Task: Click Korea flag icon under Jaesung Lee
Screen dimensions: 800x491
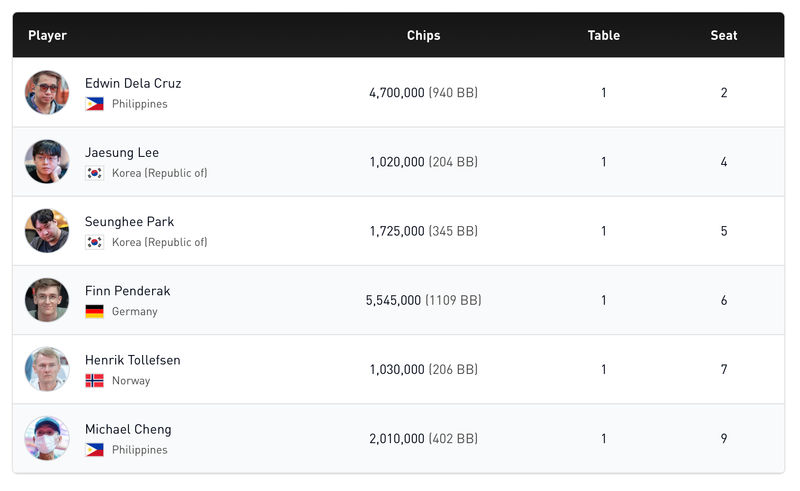Action: click(95, 173)
